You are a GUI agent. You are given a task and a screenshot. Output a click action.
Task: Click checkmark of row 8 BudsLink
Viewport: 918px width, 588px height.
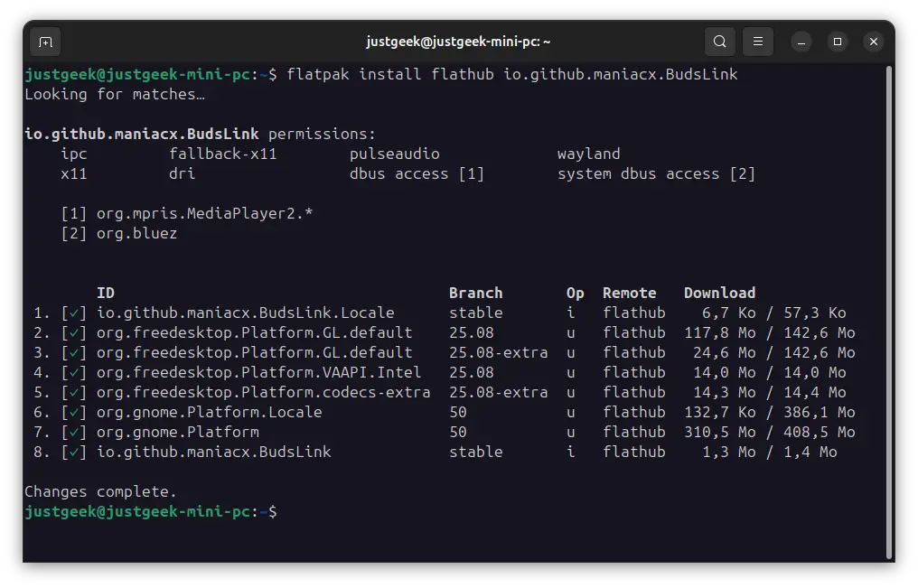[74, 453]
